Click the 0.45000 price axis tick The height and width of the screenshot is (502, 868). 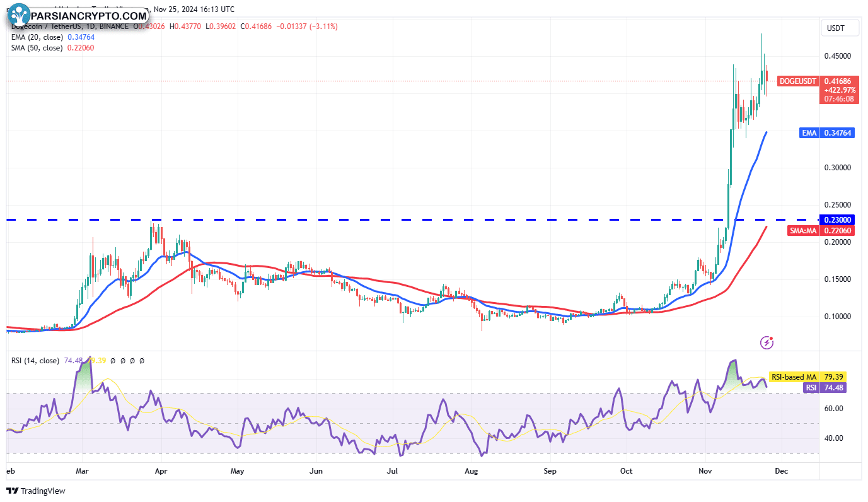(x=838, y=56)
